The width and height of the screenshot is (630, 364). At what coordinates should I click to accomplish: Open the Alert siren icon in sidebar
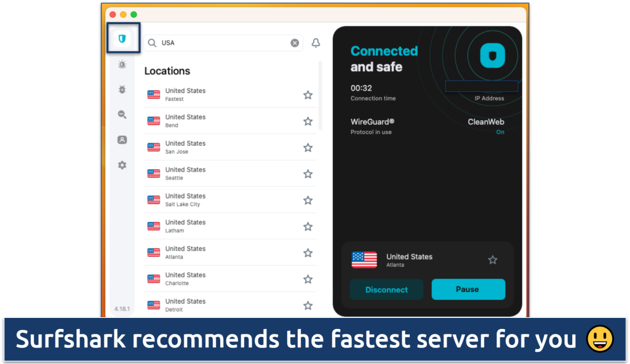click(x=122, y=65)
